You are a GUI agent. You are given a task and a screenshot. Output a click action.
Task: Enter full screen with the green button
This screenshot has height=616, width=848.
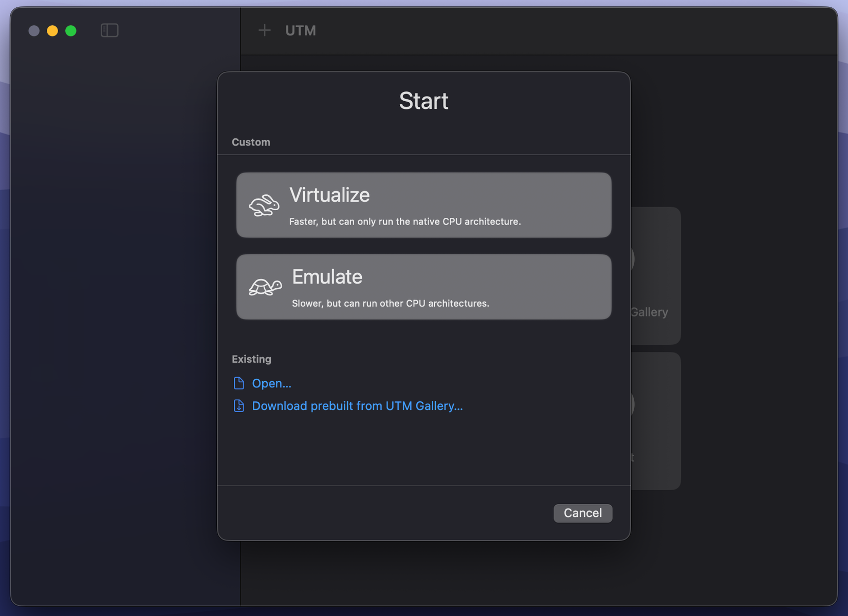click(x=70, y=30)
